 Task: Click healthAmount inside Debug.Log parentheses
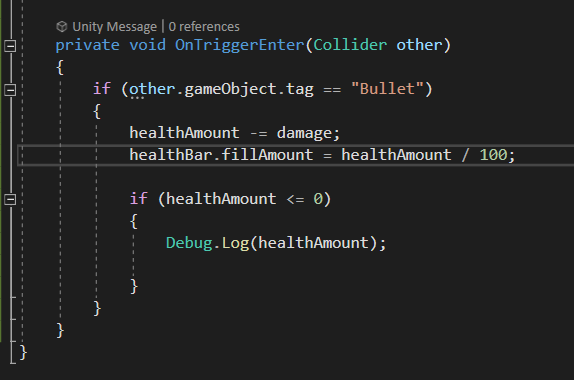pyautogui.click(x=313, y=243)
